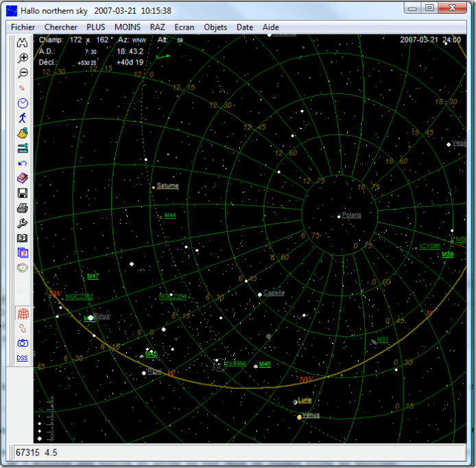The image size is (476, 468).
Task: Print the sky map with printer icon
Action: point(23,208)
